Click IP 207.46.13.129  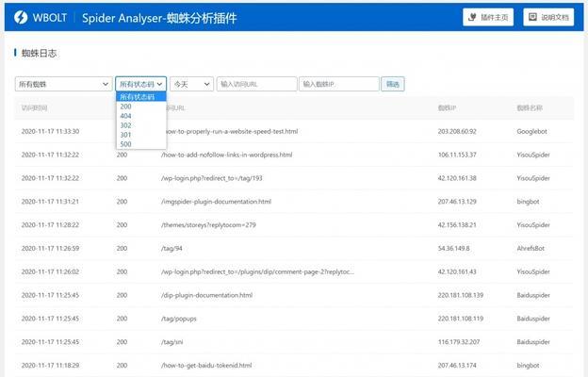(457, 202)
